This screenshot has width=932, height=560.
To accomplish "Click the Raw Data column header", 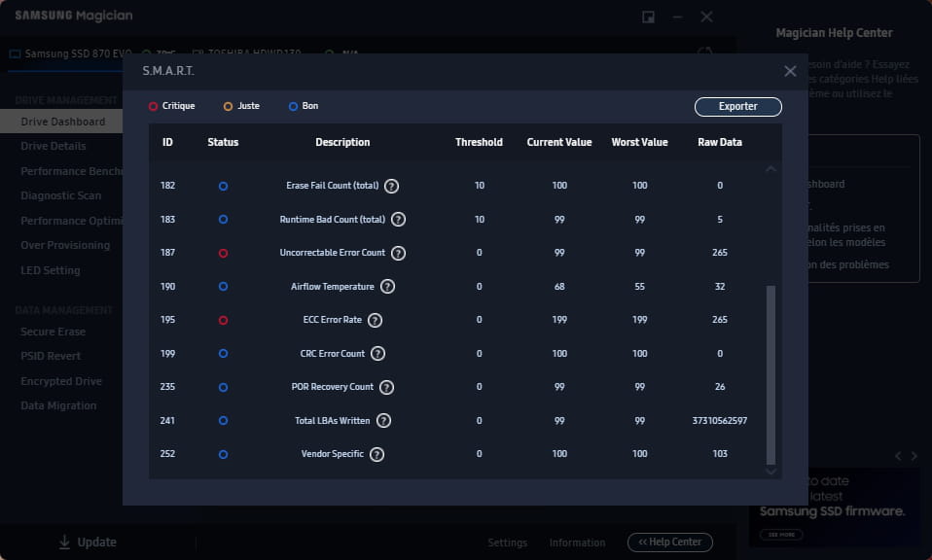I will click(720, 143).
